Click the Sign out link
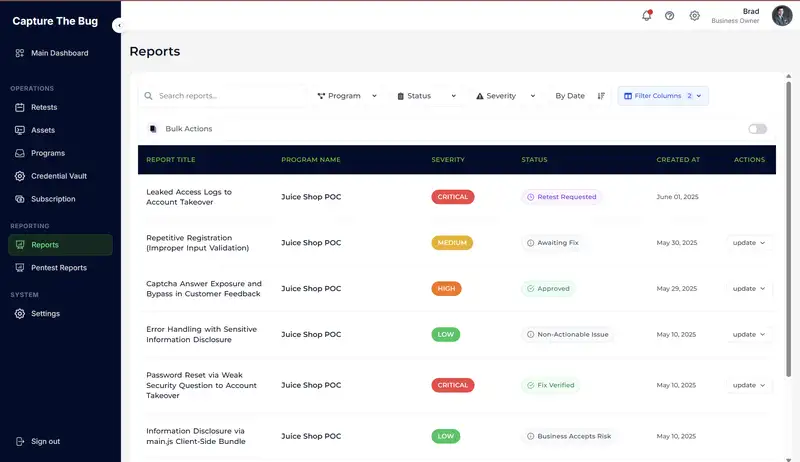 45,442
